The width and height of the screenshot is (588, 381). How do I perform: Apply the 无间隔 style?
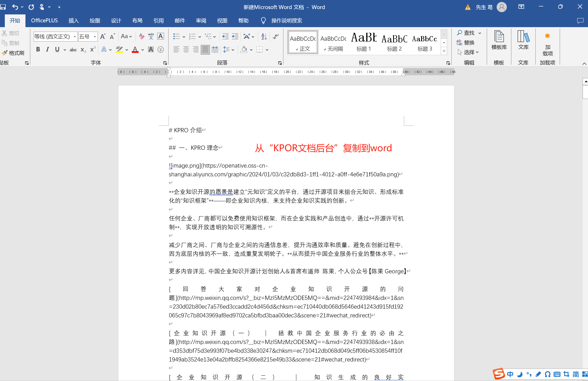click(x=333, y=42)
